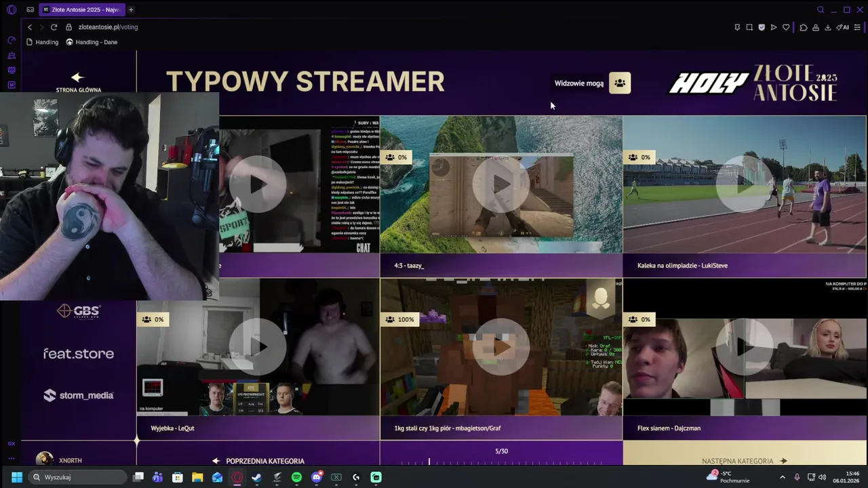The image size is (868, 488).
Task: Open the Handling - Dane bookmark
Action: [92, 42]
